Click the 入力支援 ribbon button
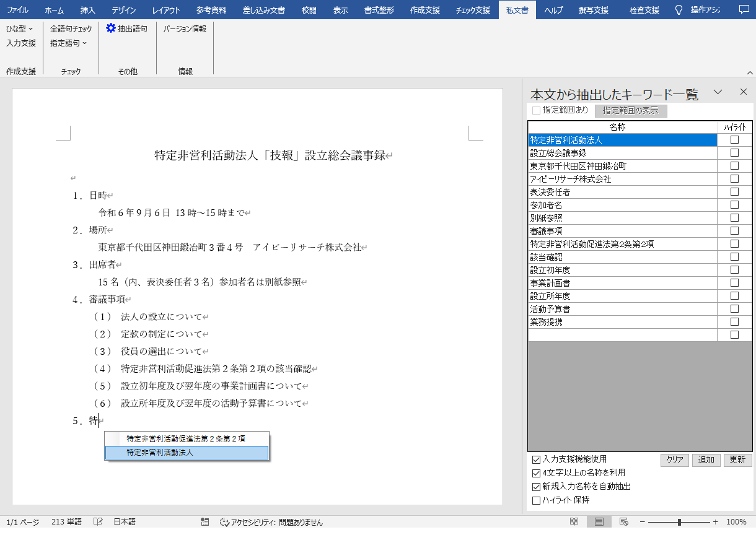The height and width of the screenshot is (535, 756). (21, 43)
